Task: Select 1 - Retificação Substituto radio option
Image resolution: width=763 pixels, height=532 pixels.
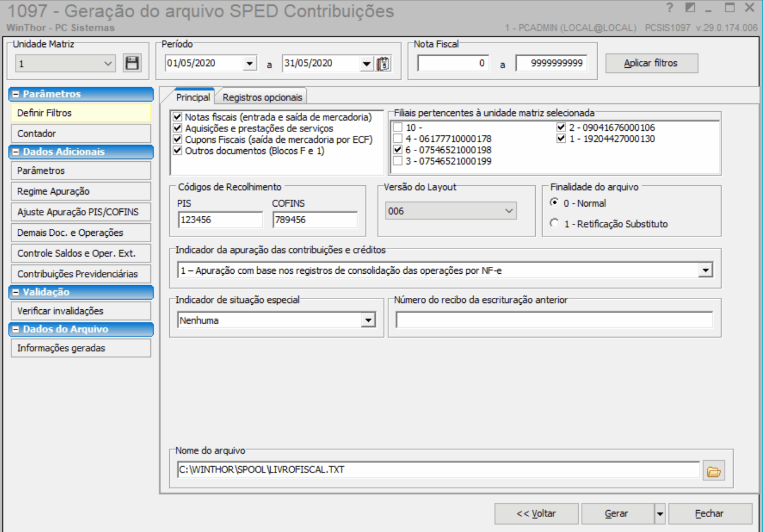Action: [x=554, y=223]
